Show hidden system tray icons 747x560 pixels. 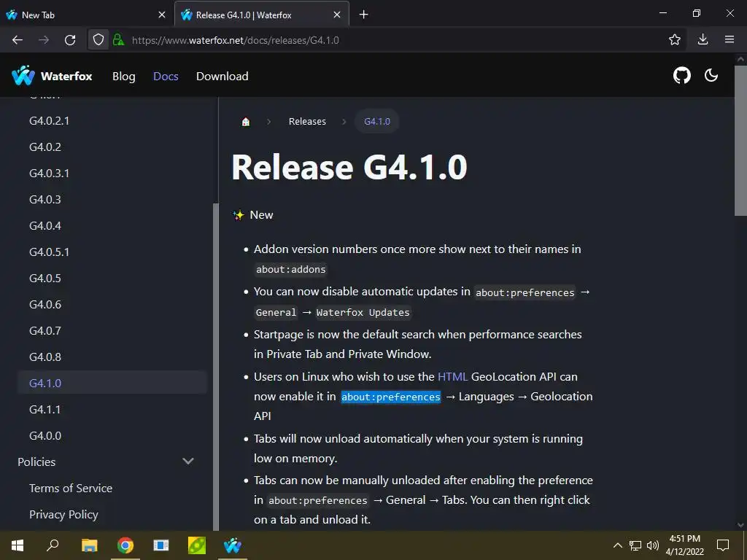tap(617, 545)
